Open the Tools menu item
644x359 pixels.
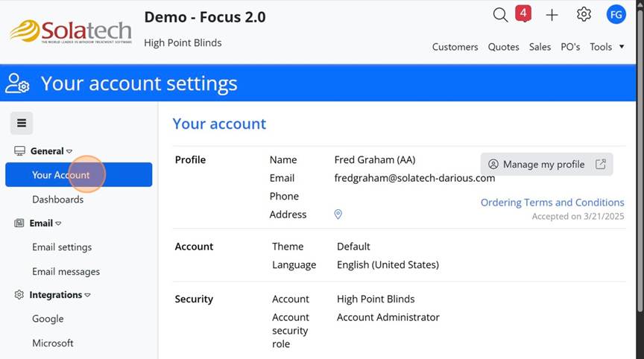click(x=601, y=47)
